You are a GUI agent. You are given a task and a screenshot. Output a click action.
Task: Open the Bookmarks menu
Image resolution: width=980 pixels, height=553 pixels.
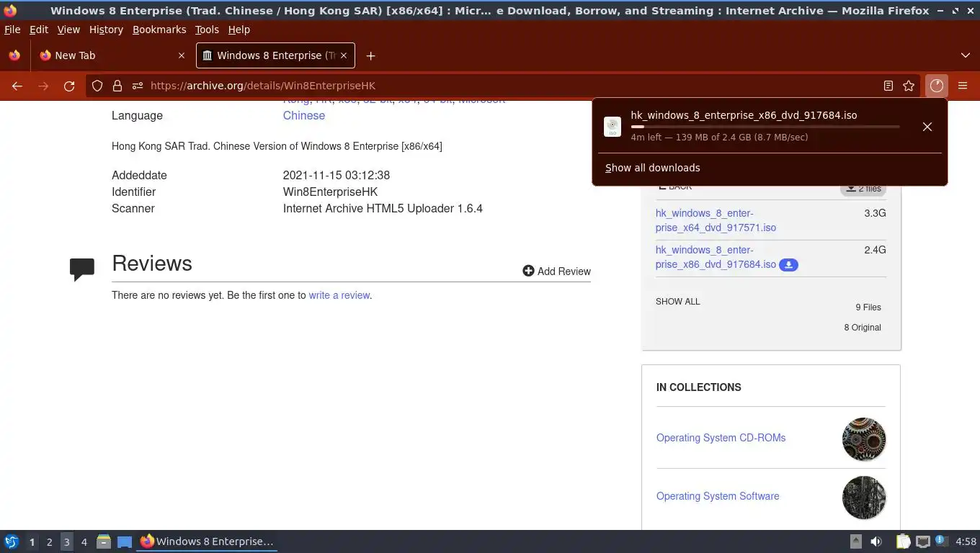point(159,30)
